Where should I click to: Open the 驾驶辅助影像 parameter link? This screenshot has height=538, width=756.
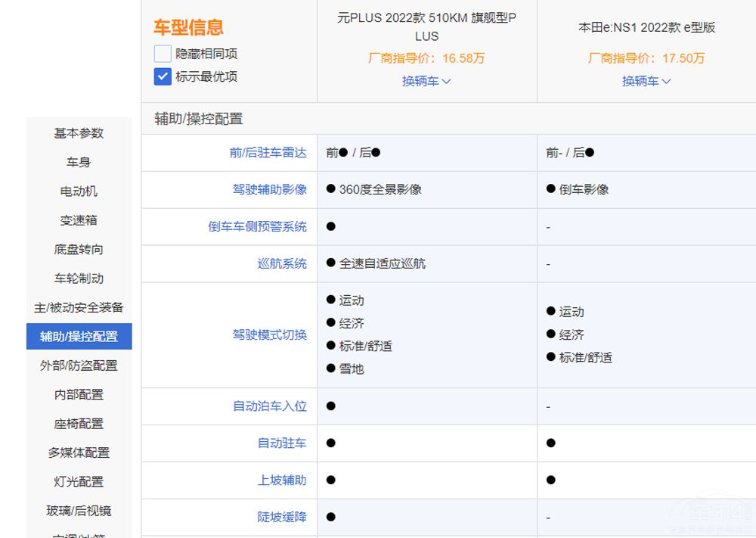pos(269,189)
